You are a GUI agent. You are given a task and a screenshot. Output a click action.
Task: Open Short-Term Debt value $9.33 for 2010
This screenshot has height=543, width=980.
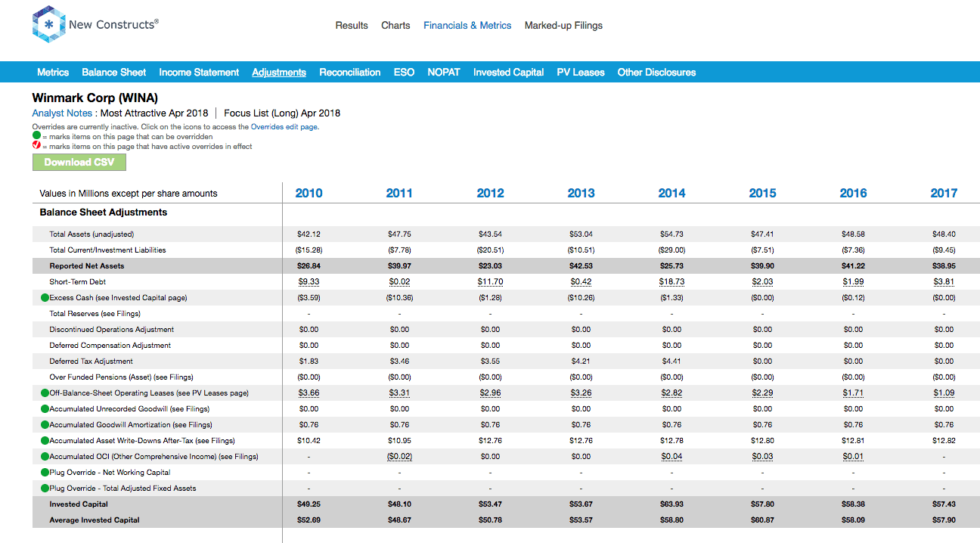point(309,282)
